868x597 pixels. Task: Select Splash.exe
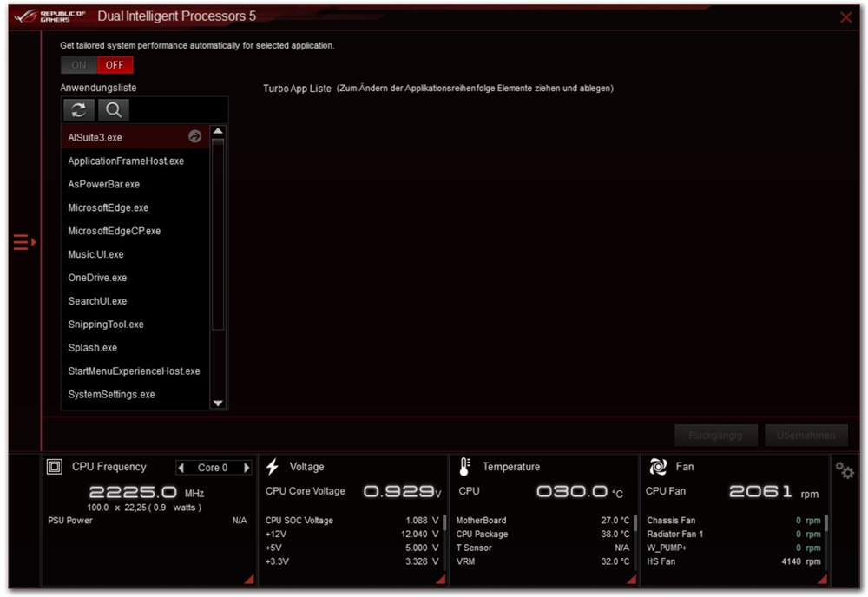tap(135, 347)
